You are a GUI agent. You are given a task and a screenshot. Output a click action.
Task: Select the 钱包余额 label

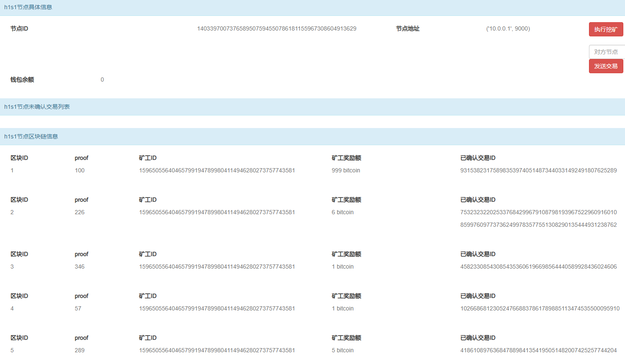[x=22, y=79]
